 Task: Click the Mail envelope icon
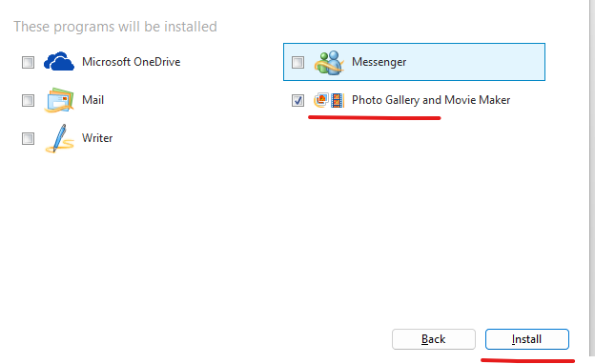59,100
